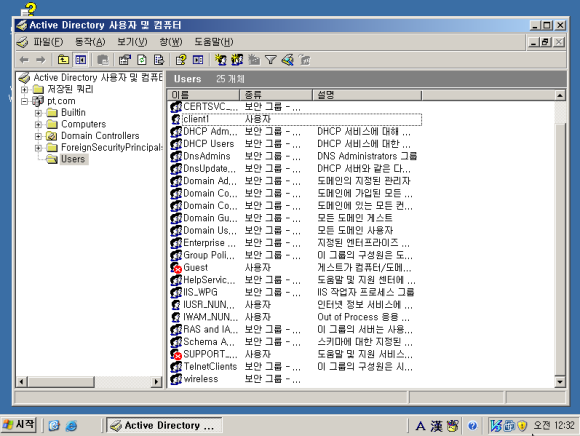580x436 pixels.
Task: Restore the inner MMC child window
Action: point(545,42)
